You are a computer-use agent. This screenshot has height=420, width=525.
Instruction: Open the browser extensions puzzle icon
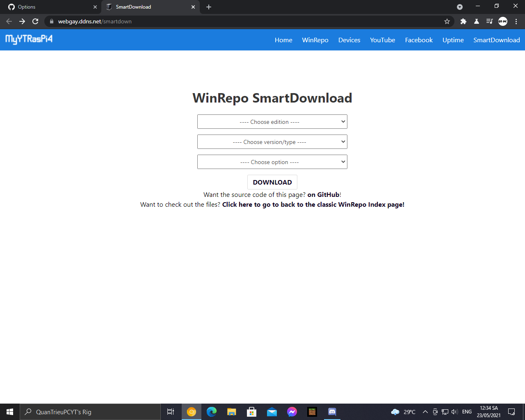(x=463, y=21)
